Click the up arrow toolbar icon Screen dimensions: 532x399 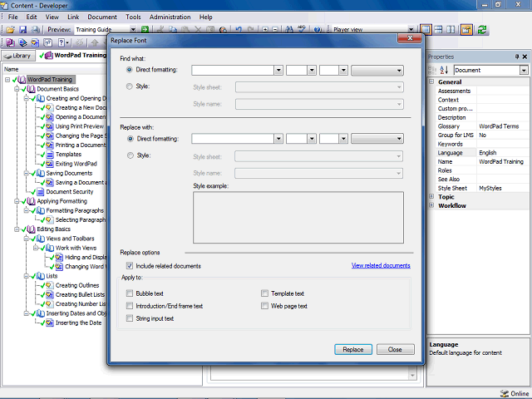[x=95, y=42]
